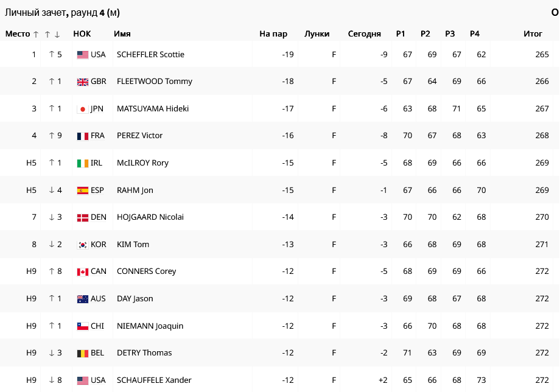Click the Great Britain flag icon
560x392 pixels.
(83, 82)
